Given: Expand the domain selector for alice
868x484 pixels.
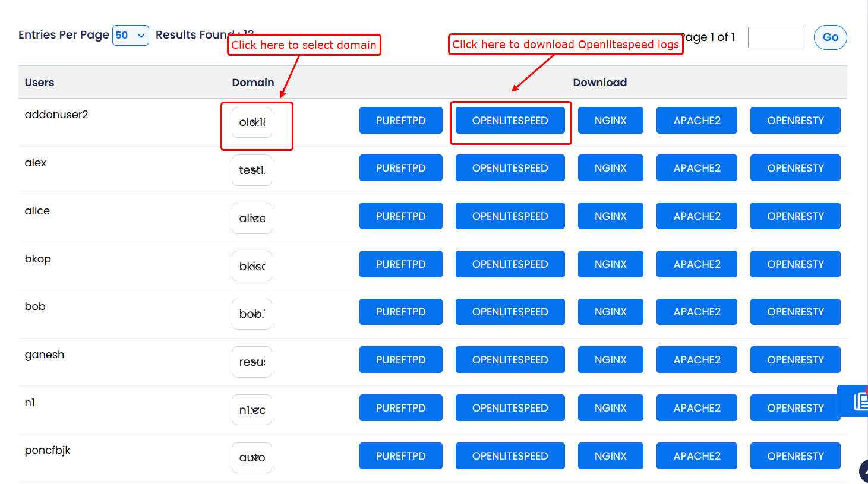Looking at the screenshot, I should click(252, 219).
